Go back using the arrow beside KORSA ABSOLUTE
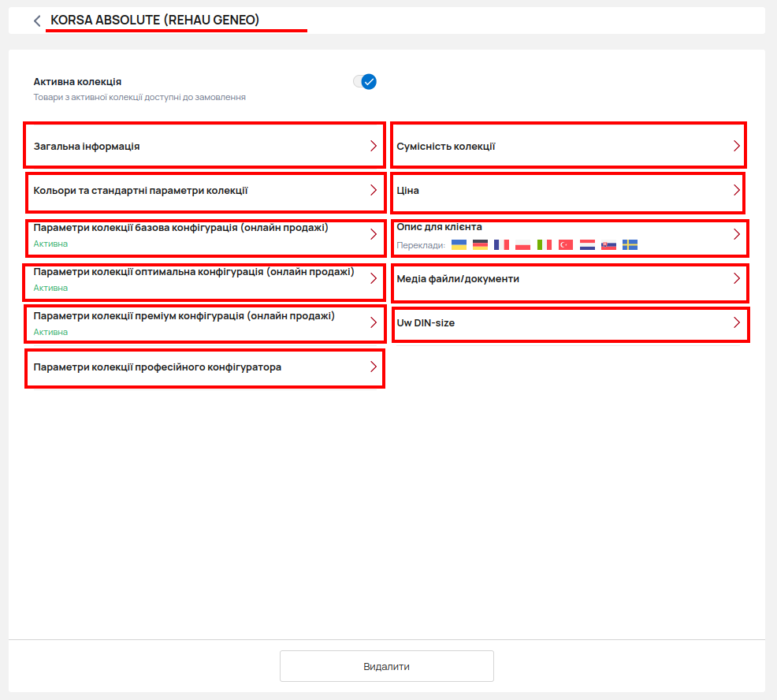 [37, 20]
